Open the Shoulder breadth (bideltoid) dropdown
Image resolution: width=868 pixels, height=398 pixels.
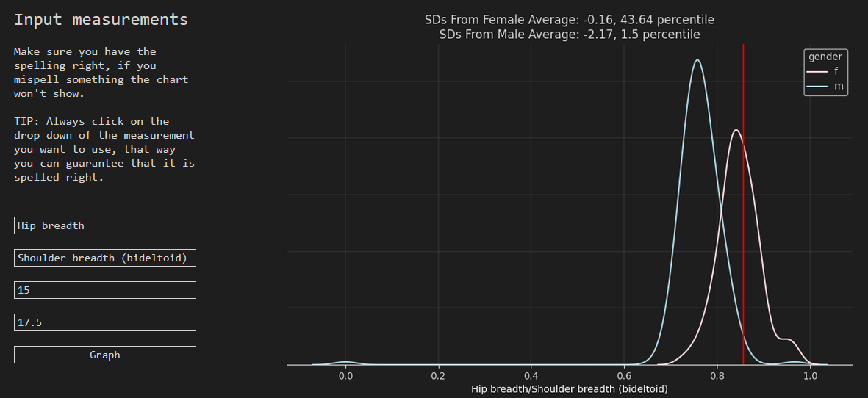coord(104,258)
